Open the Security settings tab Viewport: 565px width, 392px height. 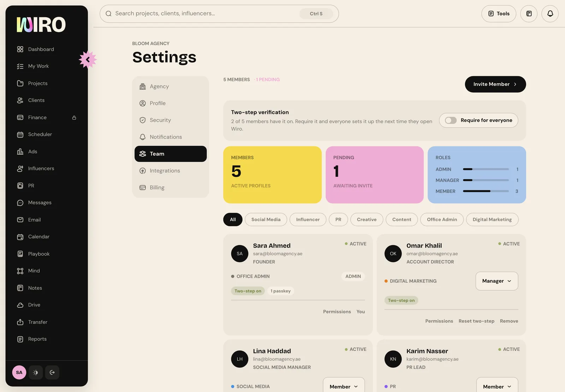point(171,120)
